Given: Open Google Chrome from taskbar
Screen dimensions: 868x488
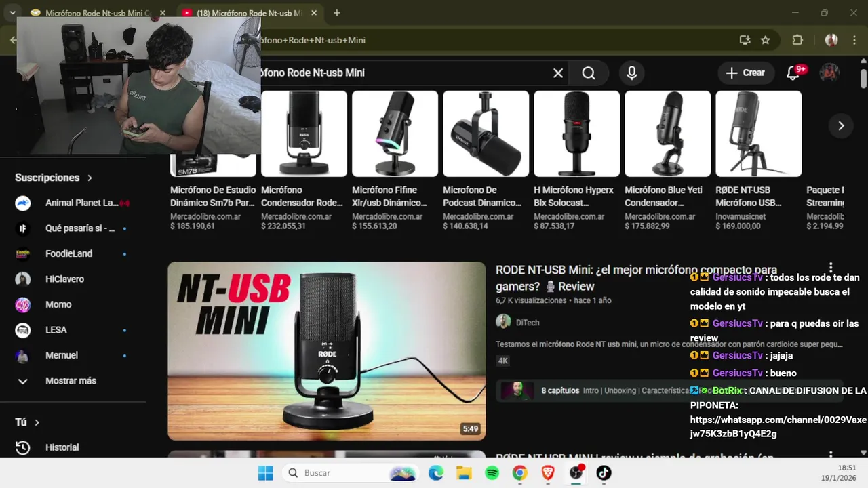Looking at the screenshot, I should (520, 473).
